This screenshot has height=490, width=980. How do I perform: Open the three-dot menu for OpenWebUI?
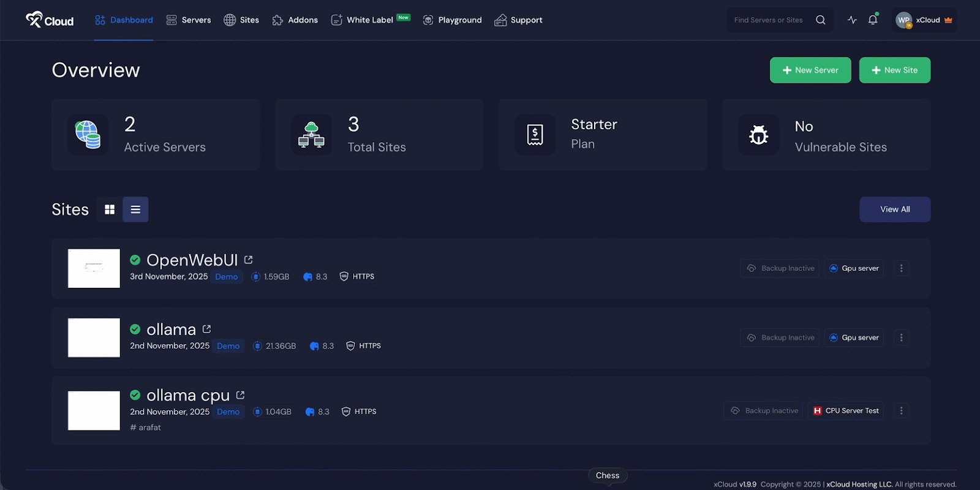[901, 268]
